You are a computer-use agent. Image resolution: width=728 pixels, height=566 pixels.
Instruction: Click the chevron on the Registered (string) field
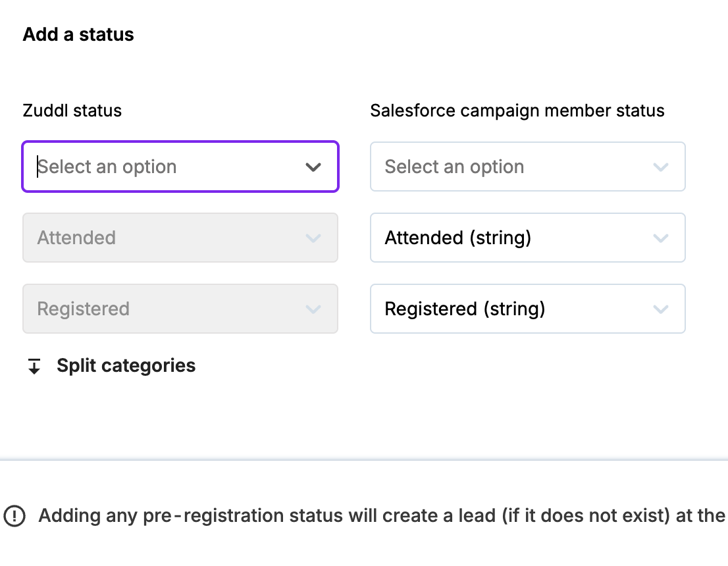(660, 309)
